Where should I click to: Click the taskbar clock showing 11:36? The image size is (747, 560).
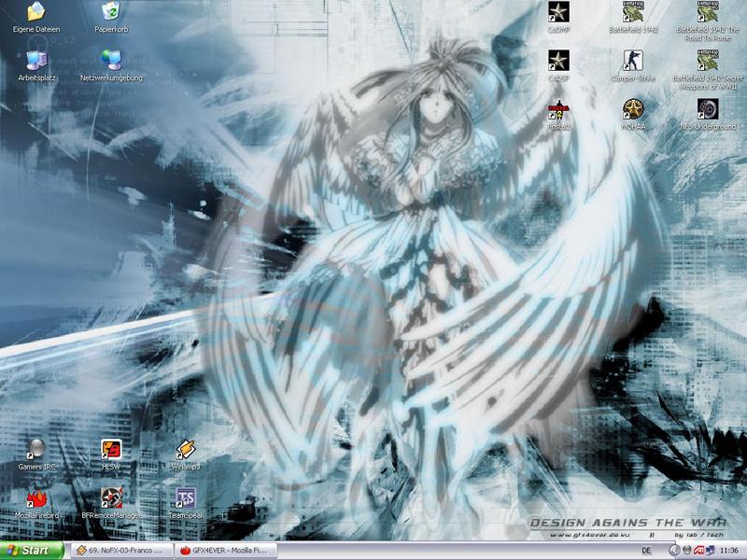tap(729, 551)
